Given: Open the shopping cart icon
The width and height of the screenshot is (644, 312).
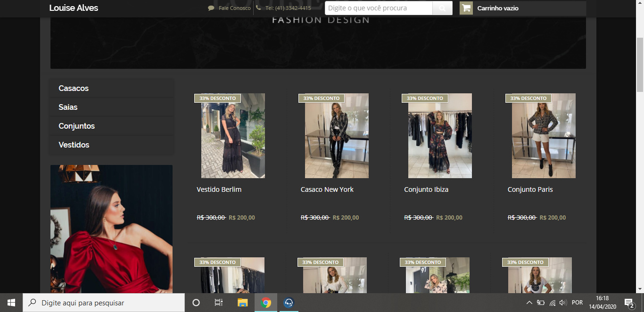Looking at the screenshot, I should pos(466,8).
